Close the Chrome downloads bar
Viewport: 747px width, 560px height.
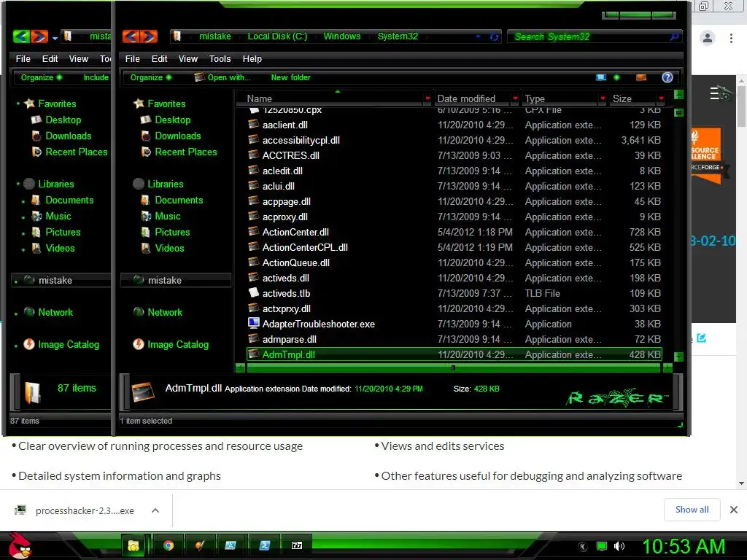[734, 510]
